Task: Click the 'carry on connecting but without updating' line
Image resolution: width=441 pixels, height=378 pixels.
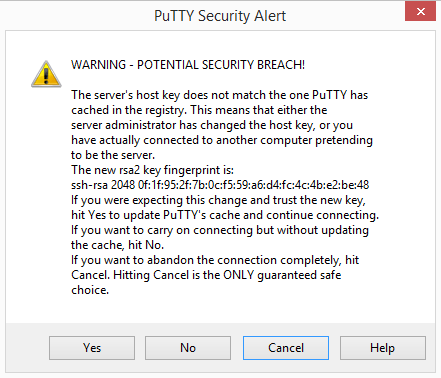Action: 220,230
